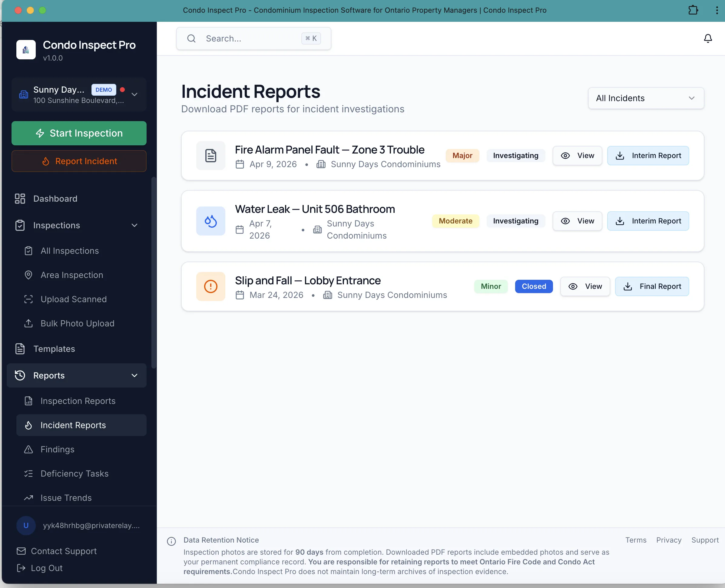Click the Fire Alarm Panel Fault title
The width and height of the screenshot is (725, 588).
pos(329,150)
